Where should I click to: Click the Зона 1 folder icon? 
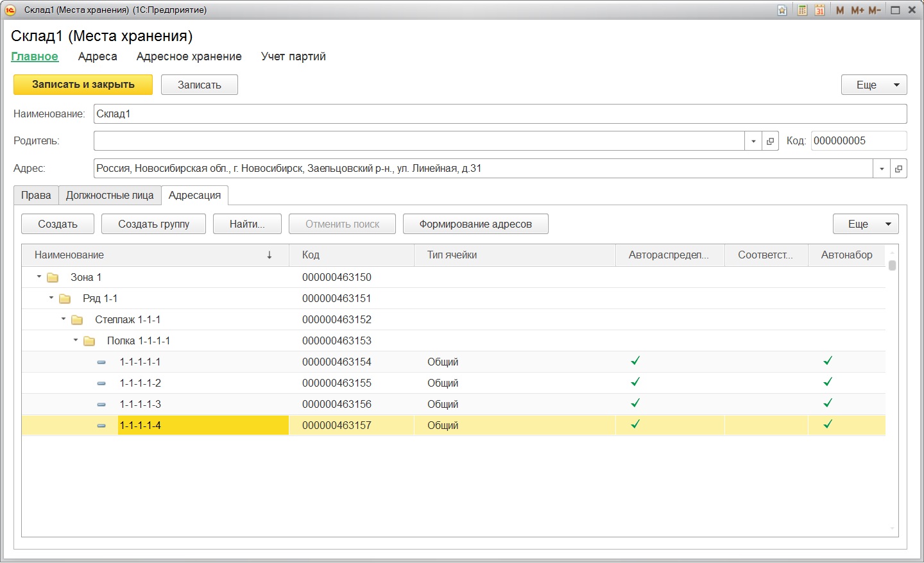tap(53, 278)
